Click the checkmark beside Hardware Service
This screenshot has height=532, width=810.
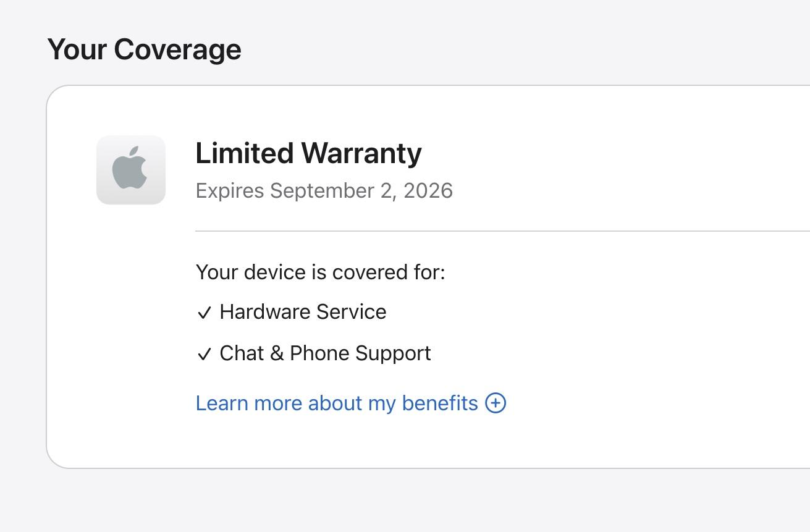tap(204, 313)
